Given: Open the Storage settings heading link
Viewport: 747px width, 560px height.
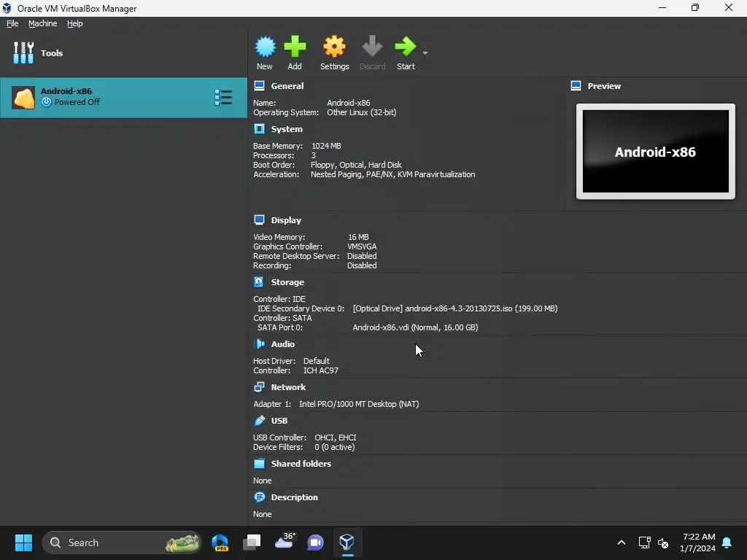Looking at the screenshot, I should pos(287,282).
